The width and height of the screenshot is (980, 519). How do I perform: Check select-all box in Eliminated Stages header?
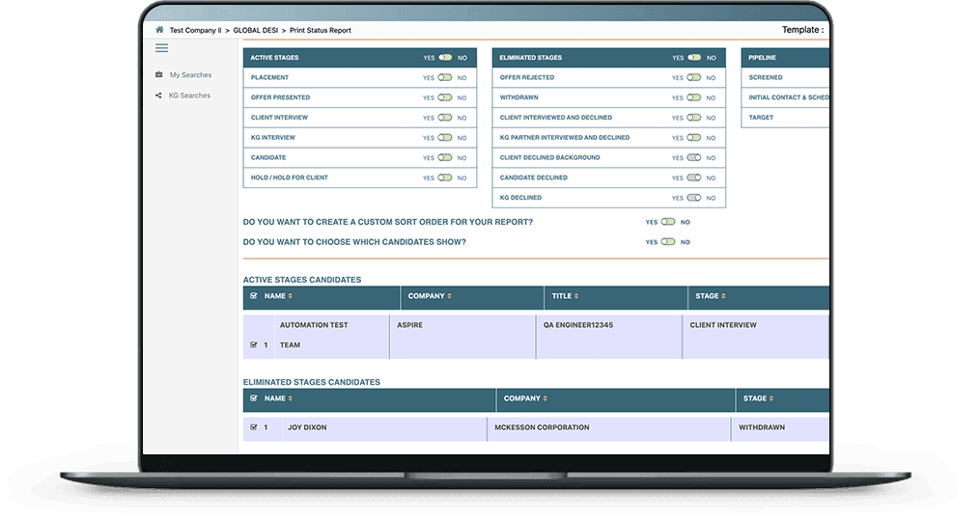coord(254,398)
